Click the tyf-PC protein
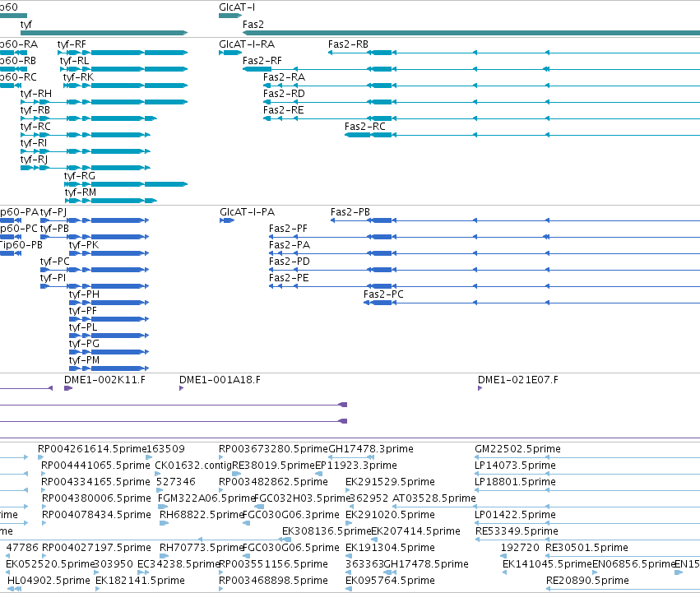Screen dimensions: 700x593 [95, 270]
